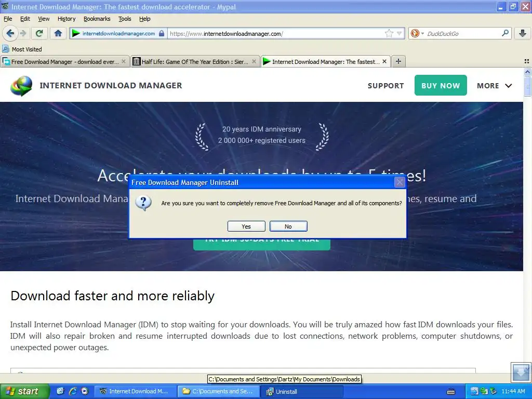Click the list all tabs icon
The width and height of the screenshot is (532, 399).
(x=527, y=61)
